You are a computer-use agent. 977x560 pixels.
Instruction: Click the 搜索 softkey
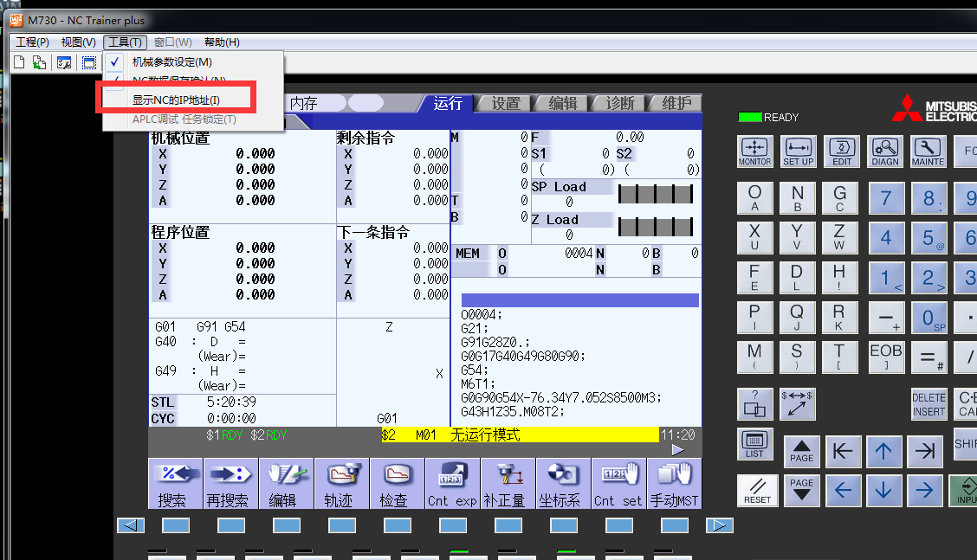175,483
